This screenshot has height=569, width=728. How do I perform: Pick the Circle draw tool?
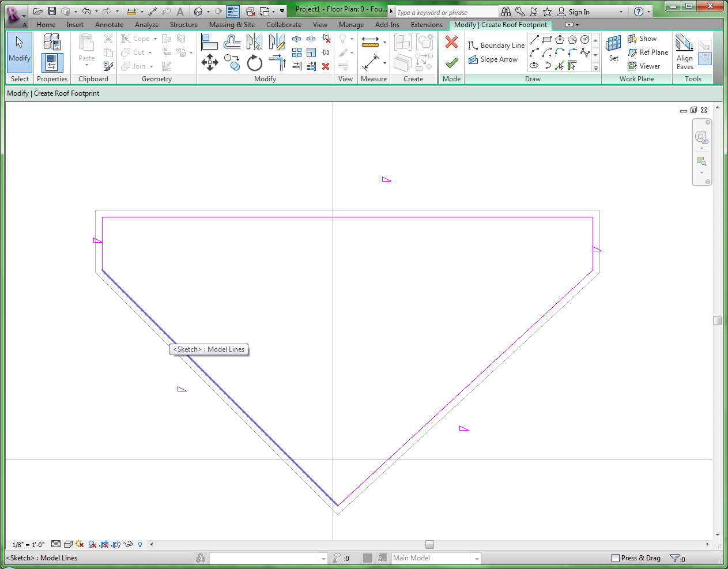click(x=585, y=39)
